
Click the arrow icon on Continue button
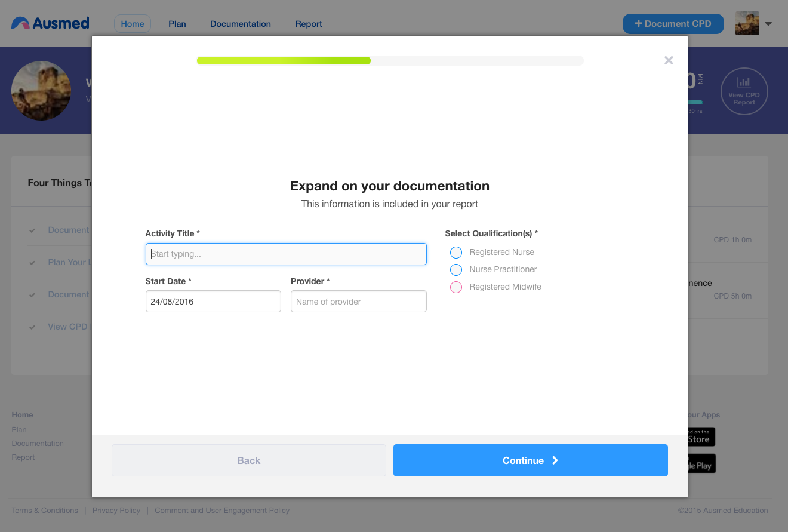coord(555,460)
